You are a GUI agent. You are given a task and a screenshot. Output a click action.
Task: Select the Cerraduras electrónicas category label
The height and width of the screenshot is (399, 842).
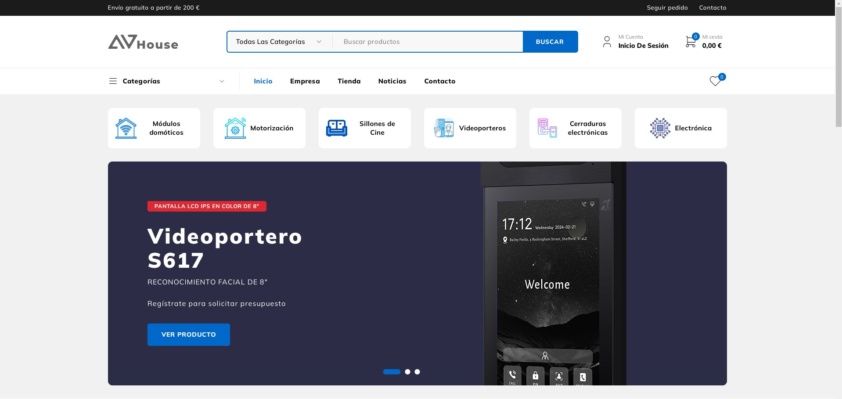587,128
